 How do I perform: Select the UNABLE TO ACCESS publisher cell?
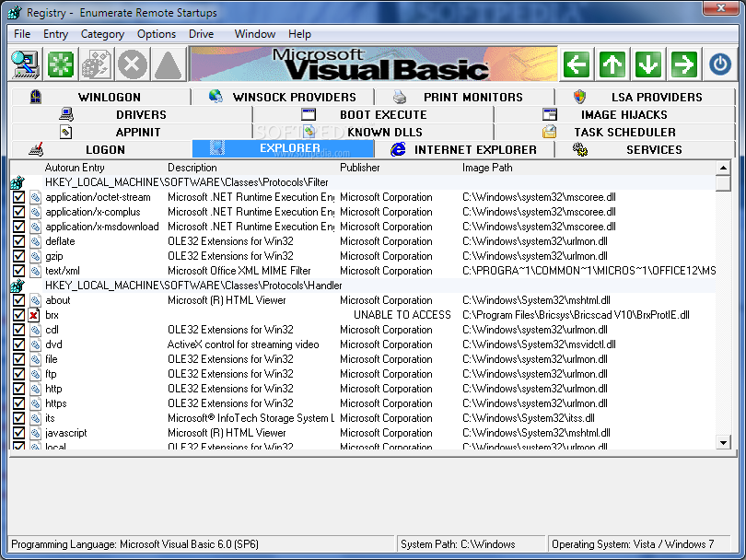click(402, 315)
